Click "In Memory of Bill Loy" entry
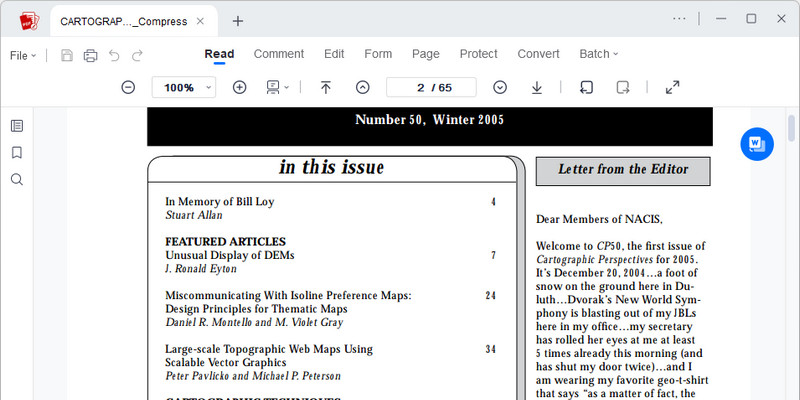Screen dimensions: 800x400 pyautogui.click(x=219, y=202)
